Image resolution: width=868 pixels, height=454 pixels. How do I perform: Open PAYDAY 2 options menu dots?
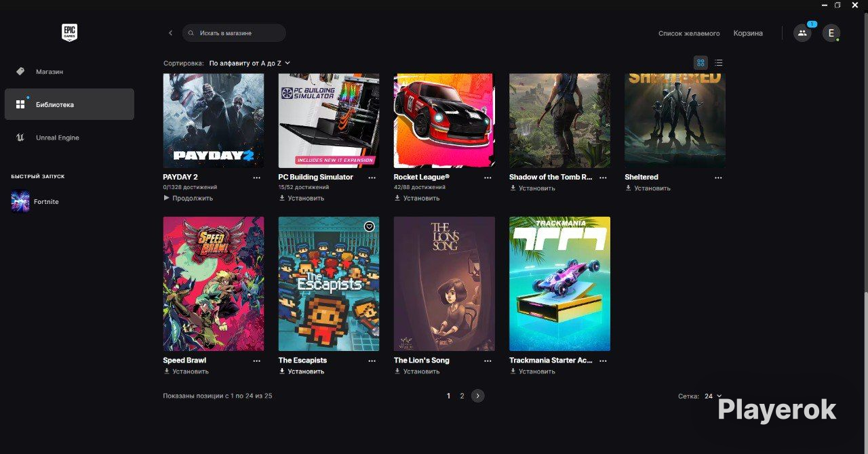pyautogui.click(x=256, y=178)
